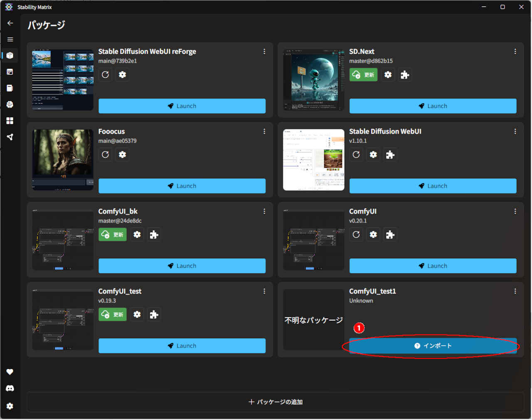Open the more-options menu for WebUI reForge

click(264, 52)
